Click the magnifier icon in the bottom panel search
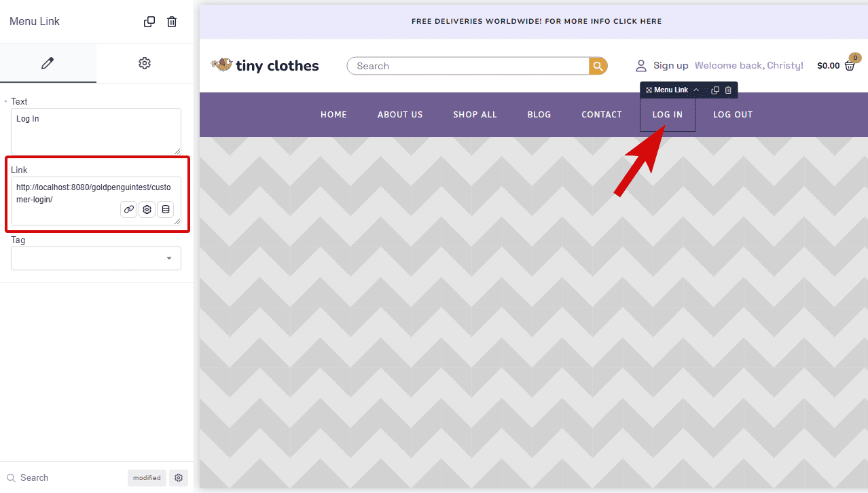Image resolution: width=868 pixels, height=493 pixels. [10, 478]
